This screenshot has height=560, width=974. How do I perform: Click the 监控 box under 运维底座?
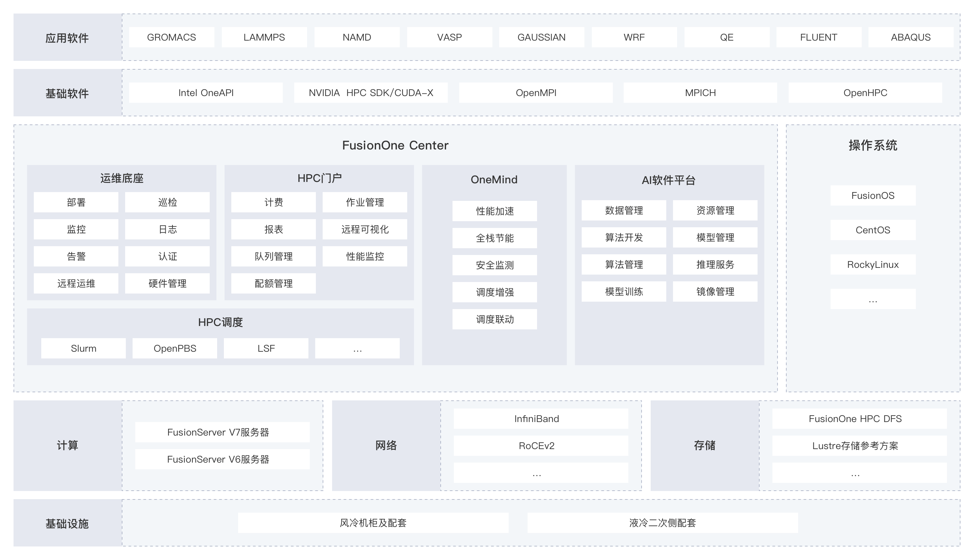click(x=76, y=229)
